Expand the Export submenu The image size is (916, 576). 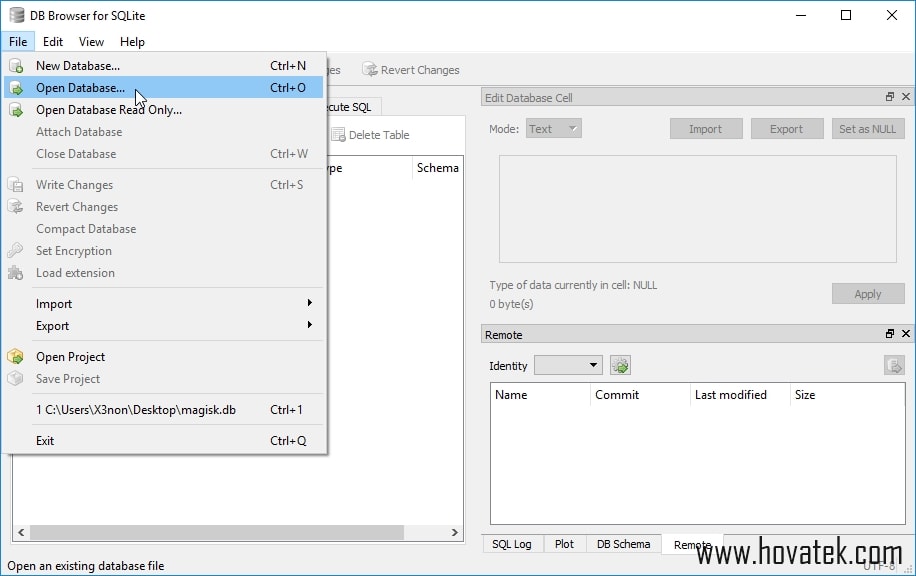click(x=164, y=326)
